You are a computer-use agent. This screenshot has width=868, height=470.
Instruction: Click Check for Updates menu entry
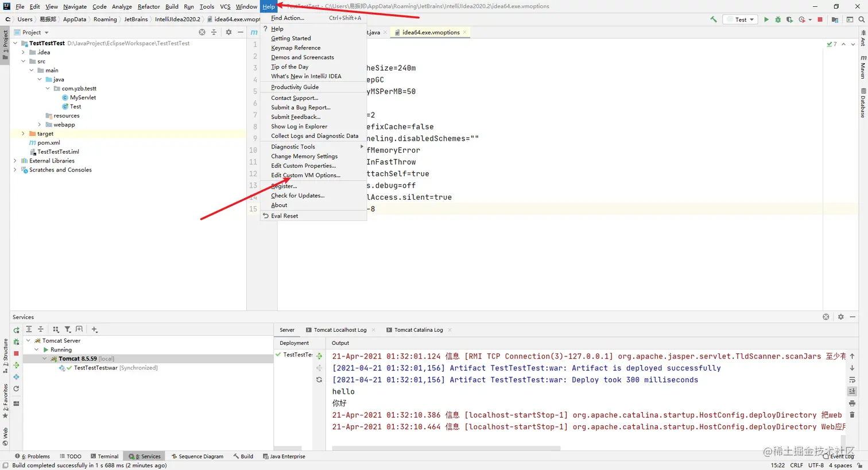click(x=313, y=196)
